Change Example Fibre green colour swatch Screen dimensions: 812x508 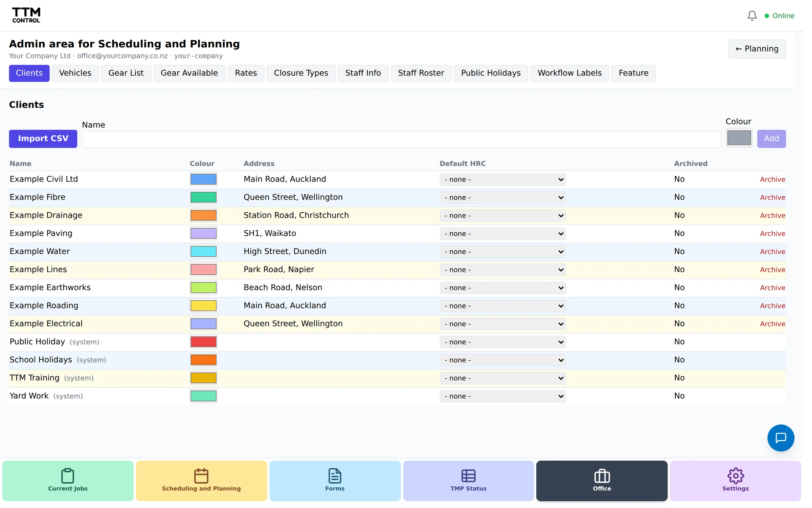click(x=203, y=197)
